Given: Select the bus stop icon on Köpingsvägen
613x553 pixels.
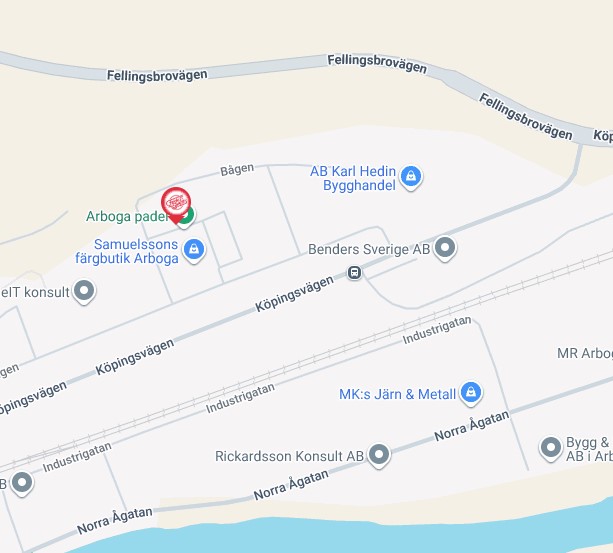Looking at the screenshot, I should click(355, 272).
